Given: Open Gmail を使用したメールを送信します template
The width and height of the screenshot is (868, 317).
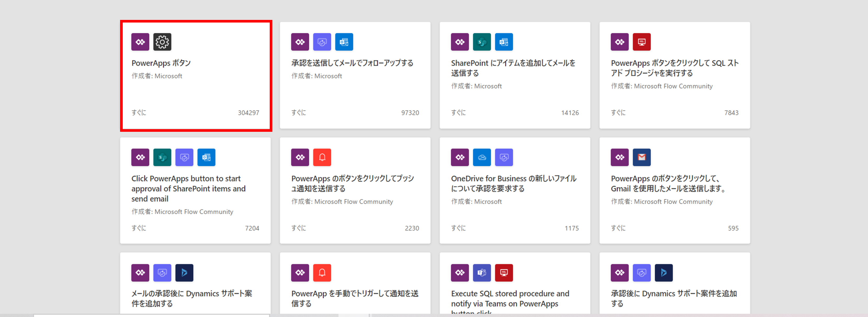Looking at the screenshot, I should (668, 183).
